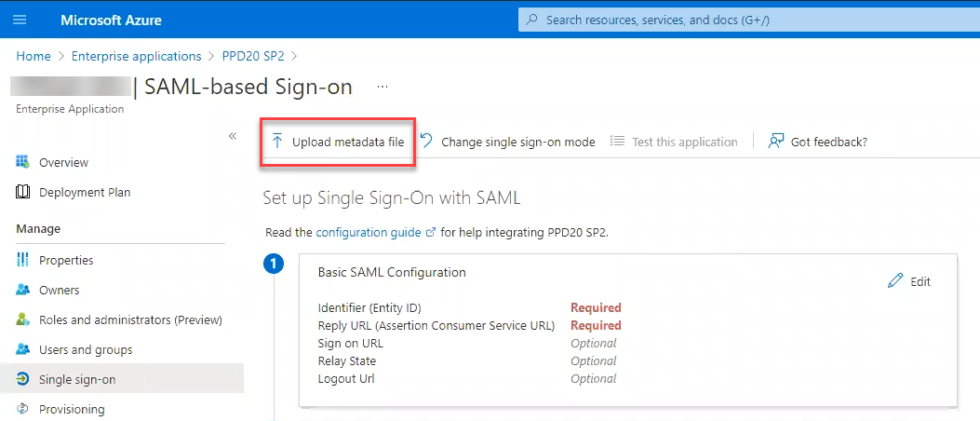The image size is (980, 421).
Task: Click the Home breadcrumb link
Action: coord(34,56)
